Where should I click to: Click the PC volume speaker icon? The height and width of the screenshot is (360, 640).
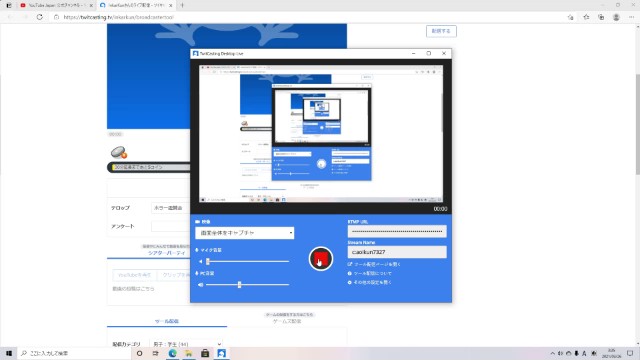200,284
